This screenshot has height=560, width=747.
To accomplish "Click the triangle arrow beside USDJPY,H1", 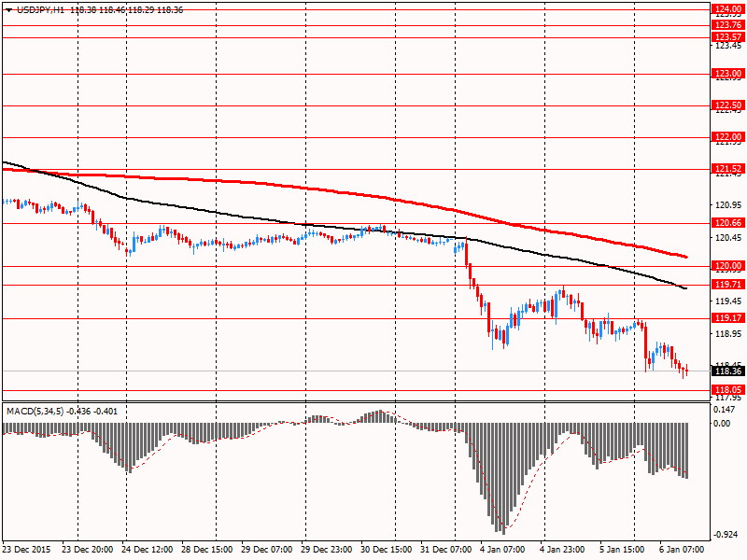I will (9, 9).
